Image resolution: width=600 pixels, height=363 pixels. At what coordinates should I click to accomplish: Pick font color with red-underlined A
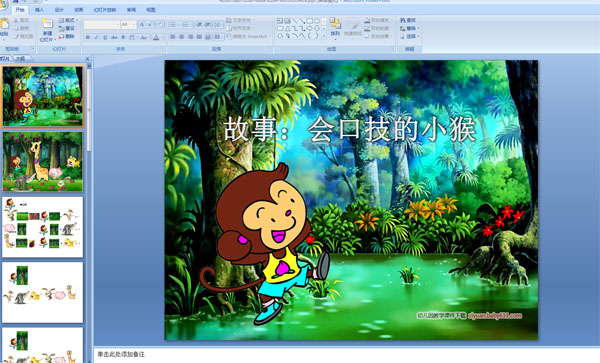click(156, 37)
